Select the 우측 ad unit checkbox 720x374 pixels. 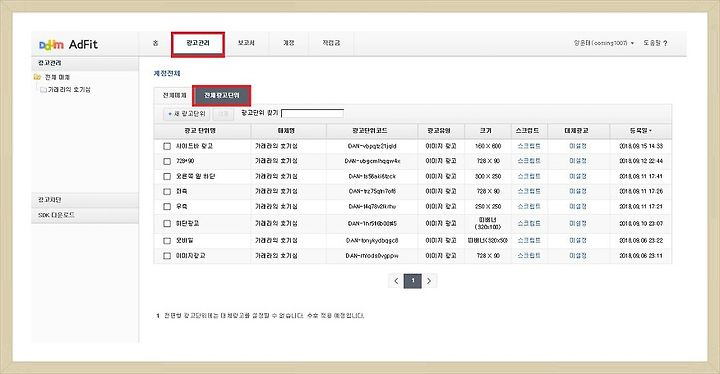click(167, 207)
